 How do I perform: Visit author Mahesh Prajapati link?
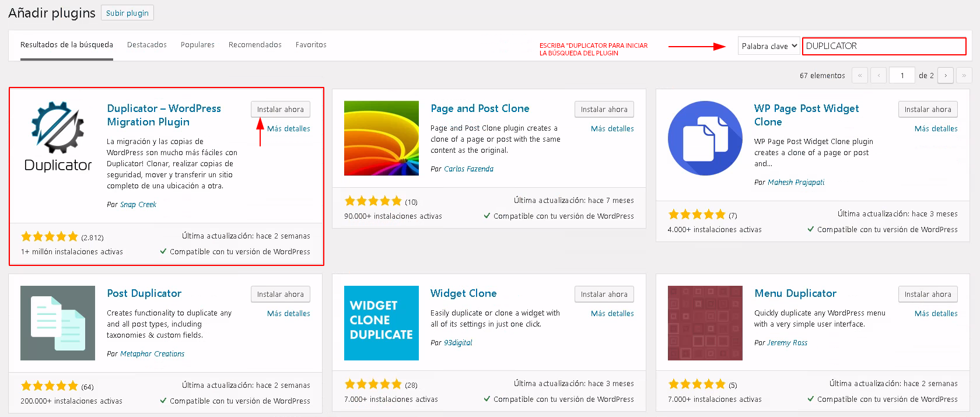pyautogui.click(x=796, y=183)
